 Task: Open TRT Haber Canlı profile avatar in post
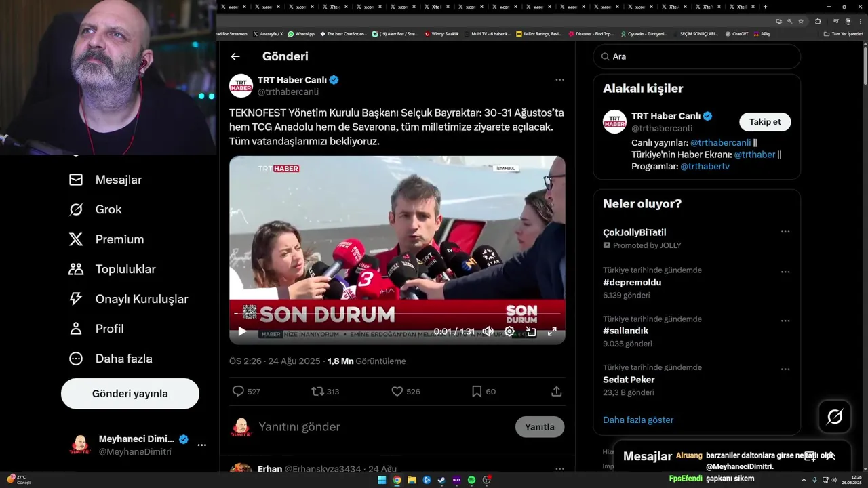tap(241, 86)
